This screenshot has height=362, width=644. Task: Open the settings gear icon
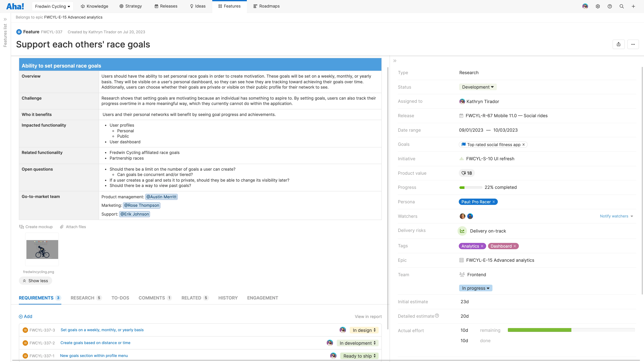point(598,6)
